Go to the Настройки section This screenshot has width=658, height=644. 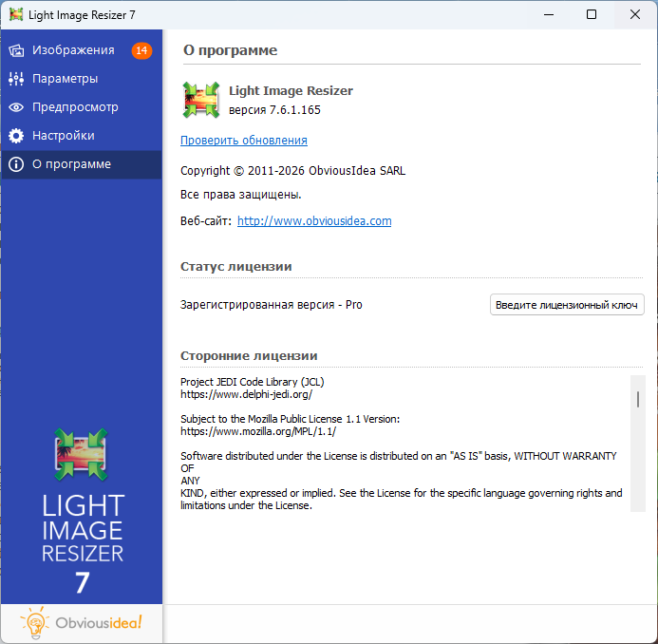[x=63, y=136]
